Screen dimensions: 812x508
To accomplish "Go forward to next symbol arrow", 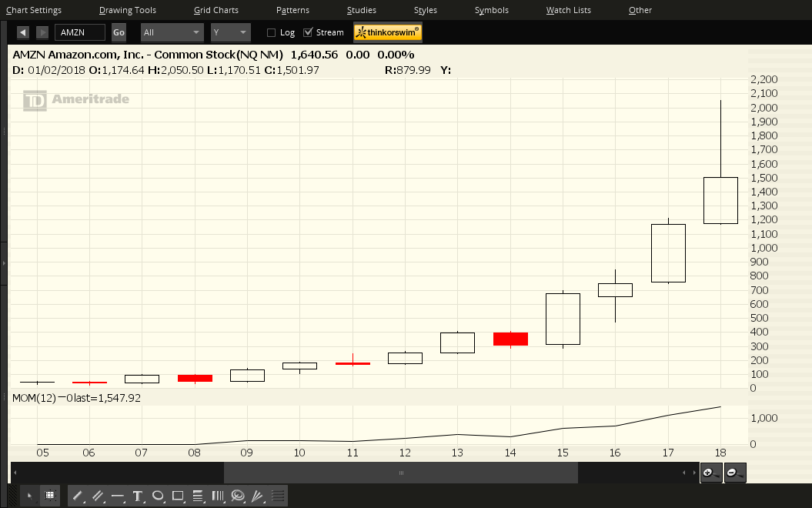I will (42, 32).
